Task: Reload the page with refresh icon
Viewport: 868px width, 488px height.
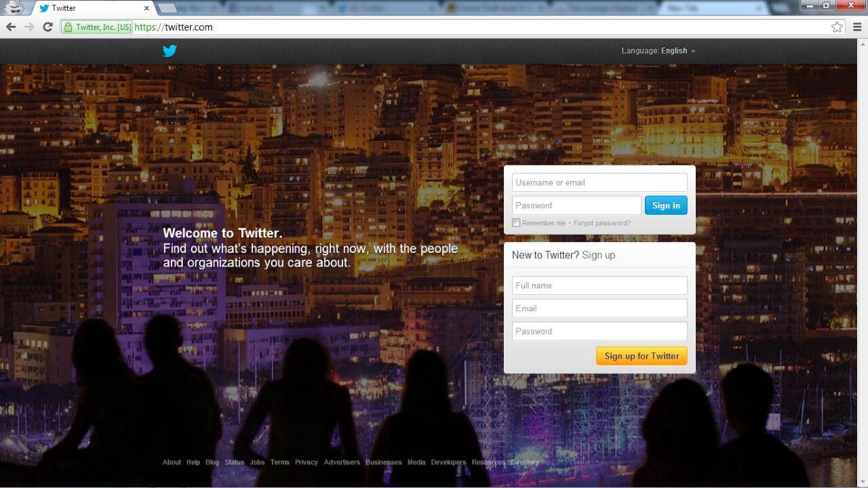Action: point(47,27)
